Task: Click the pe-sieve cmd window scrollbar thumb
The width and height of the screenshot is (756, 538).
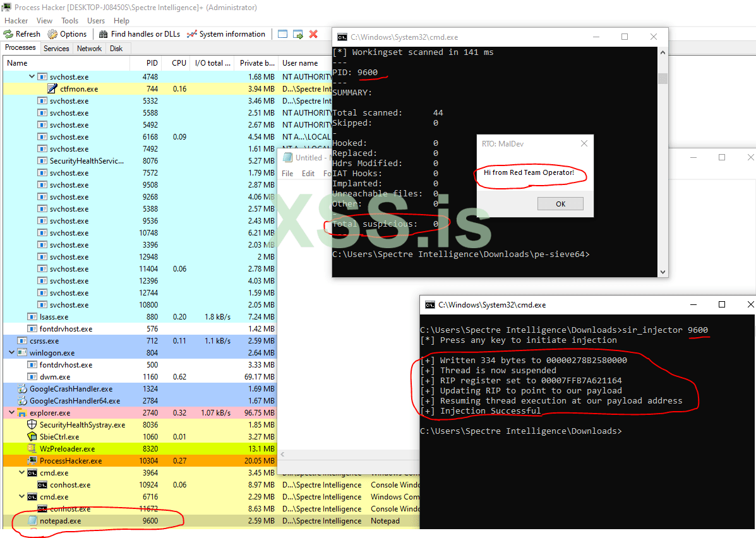Action: [663, 78]
